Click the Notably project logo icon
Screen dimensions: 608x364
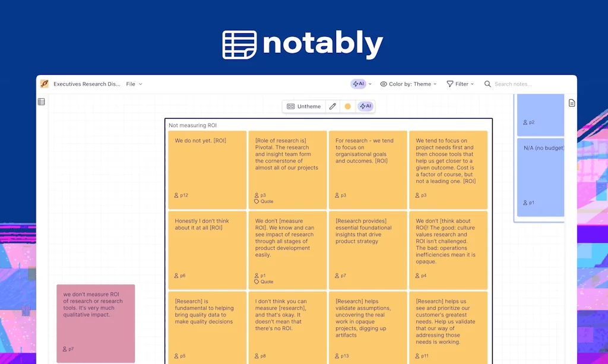coord(45,84)
